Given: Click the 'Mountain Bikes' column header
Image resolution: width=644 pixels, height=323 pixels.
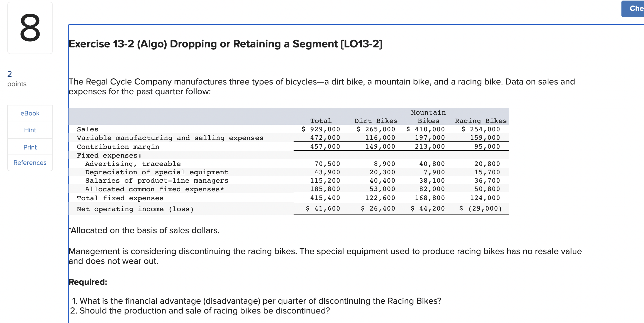Looking at the screenshot, I should (x=428, y=117).
